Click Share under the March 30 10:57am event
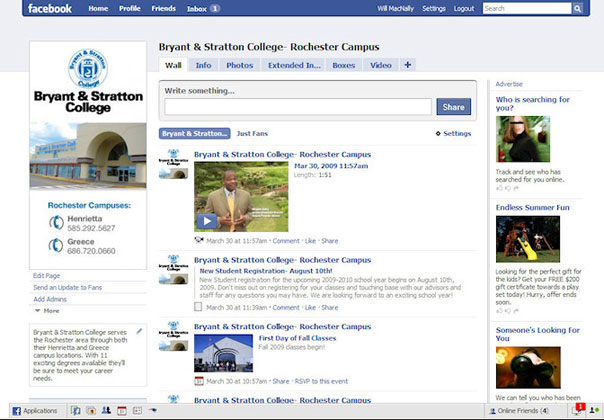 coord(281,381)
